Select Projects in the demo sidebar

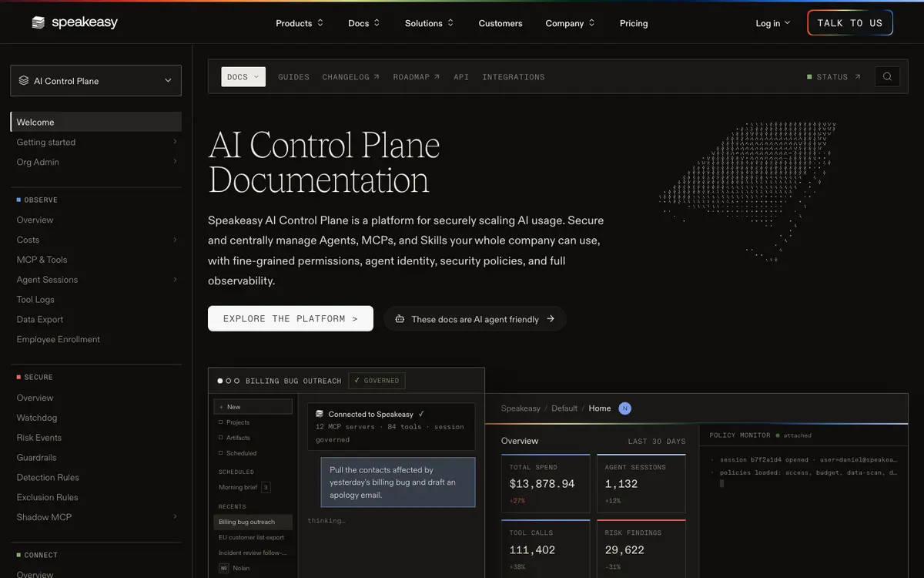coord(234,422)
